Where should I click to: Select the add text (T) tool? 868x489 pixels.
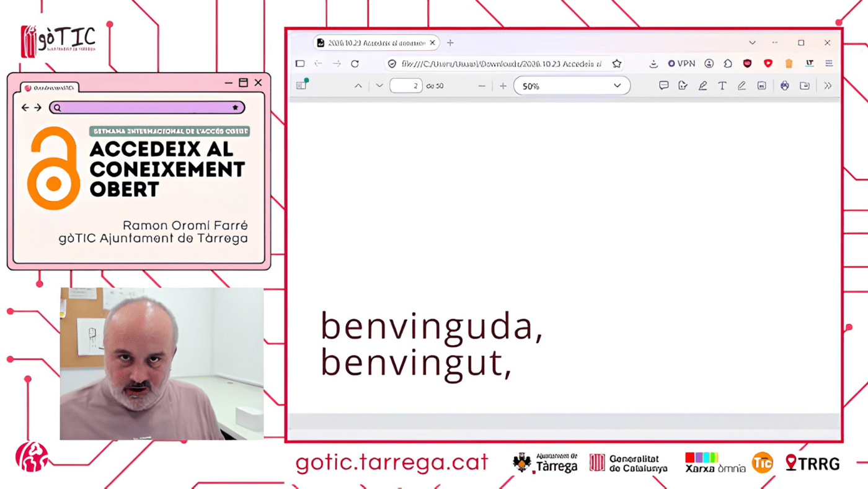click(x=722, y=86)
